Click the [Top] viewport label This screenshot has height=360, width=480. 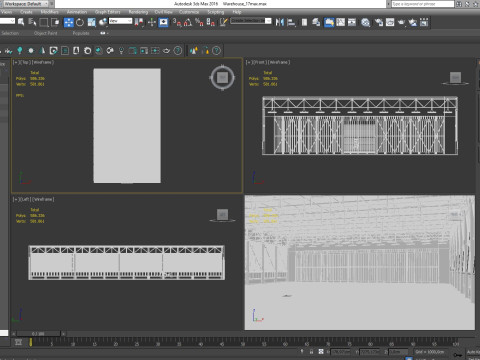(27, 62)
